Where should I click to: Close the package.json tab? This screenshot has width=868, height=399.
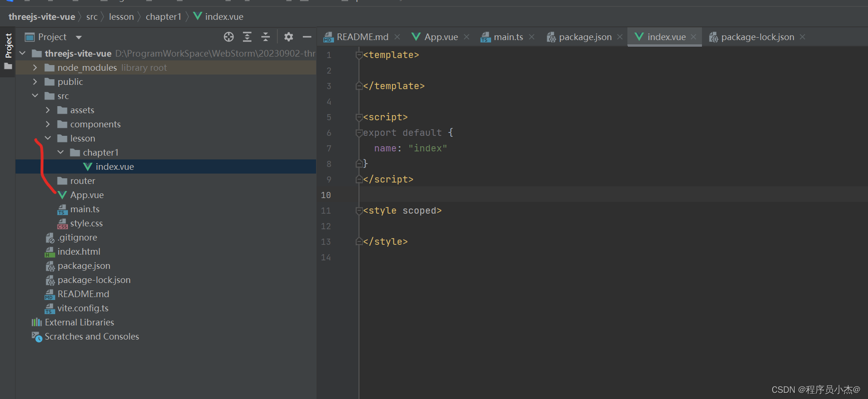(x=620, y=37)
